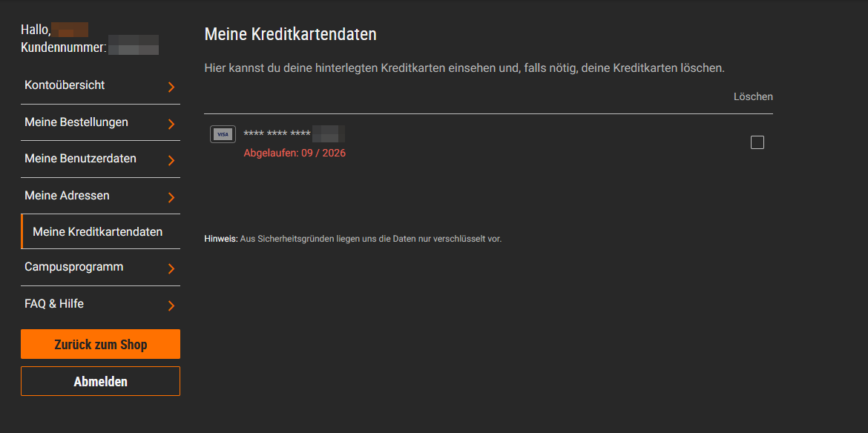Log out with the Abmelden button

coord(100,381)
